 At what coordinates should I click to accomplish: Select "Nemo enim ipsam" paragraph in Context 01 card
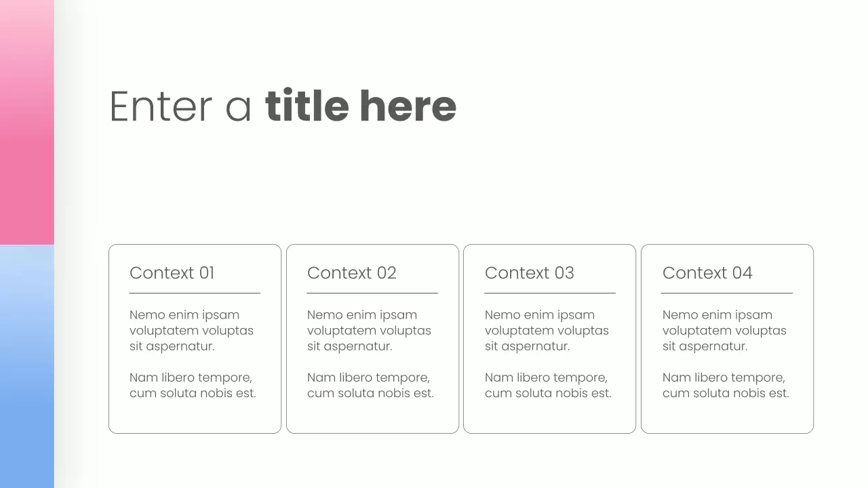click(191, 330)
